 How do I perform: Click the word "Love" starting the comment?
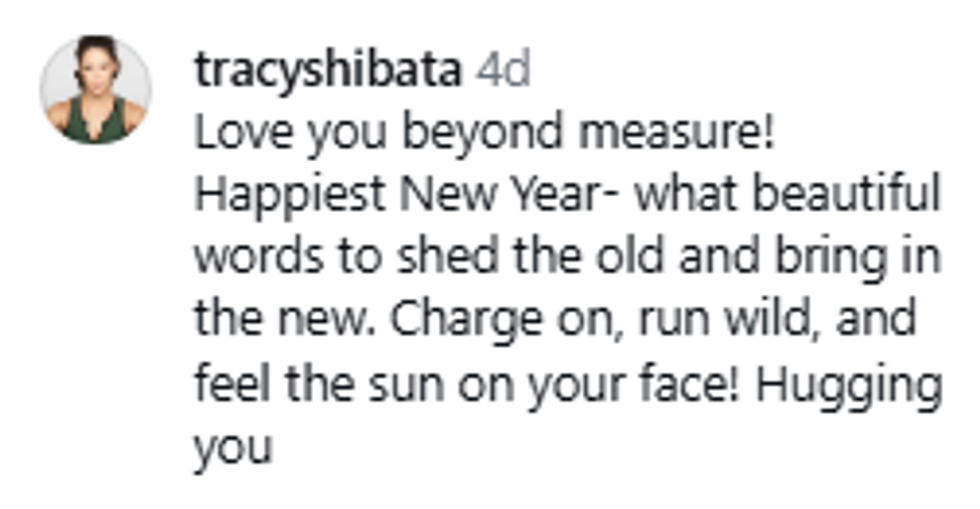point(240,133)
